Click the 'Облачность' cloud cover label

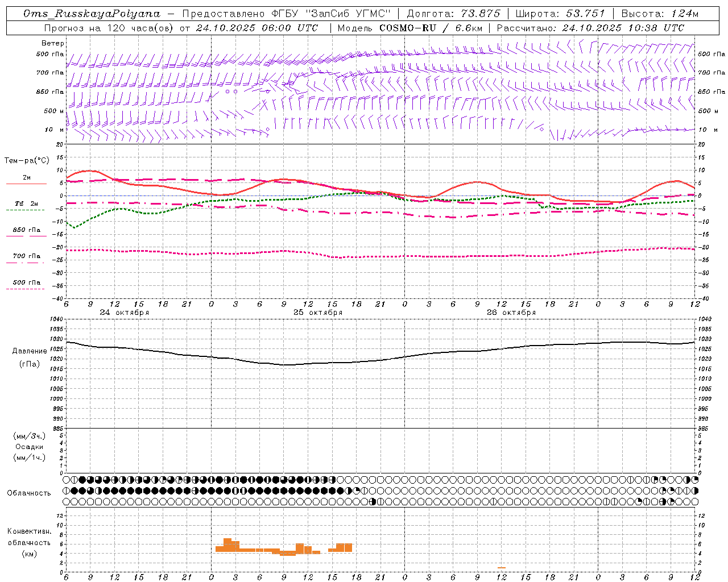coord(29,493)
